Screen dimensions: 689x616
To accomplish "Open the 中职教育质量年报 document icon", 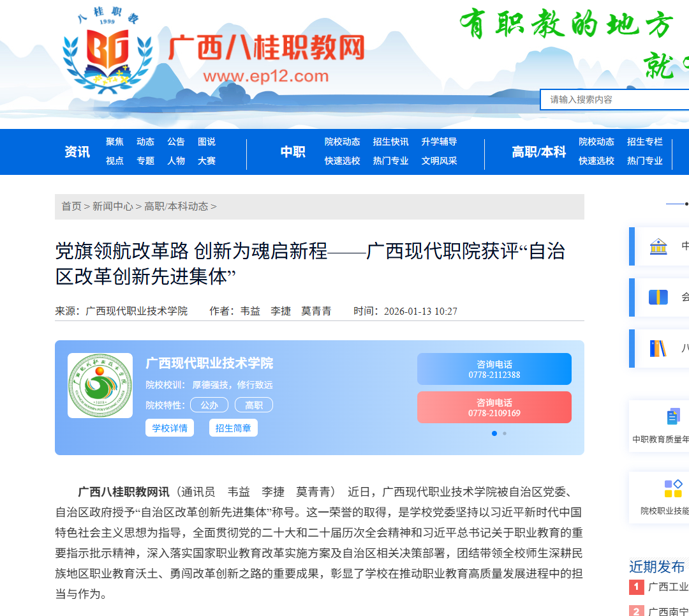I will (x=672, y=417).
